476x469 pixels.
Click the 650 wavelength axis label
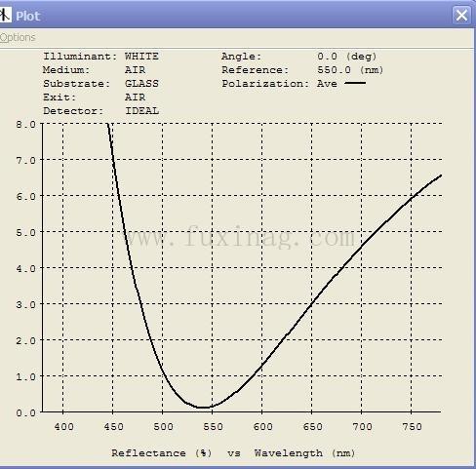click(x=312, y=426)
